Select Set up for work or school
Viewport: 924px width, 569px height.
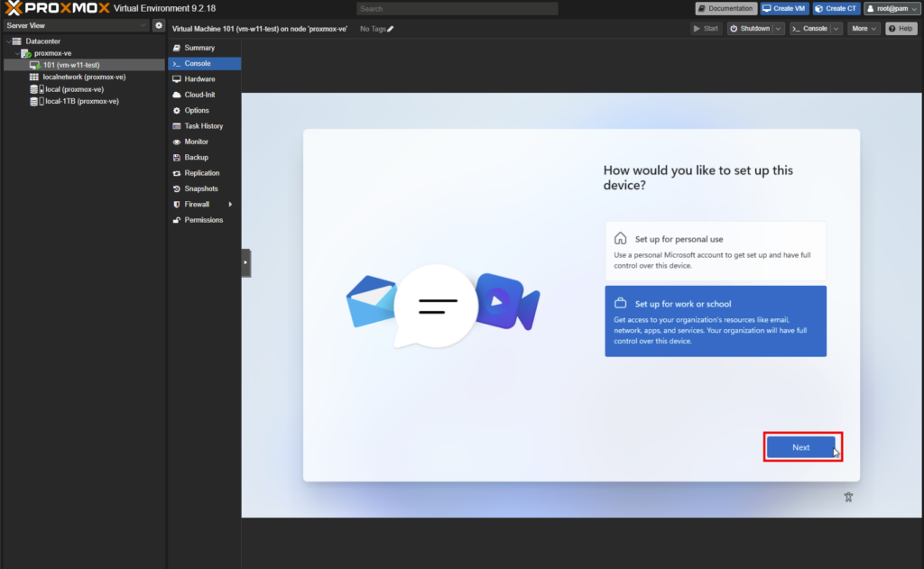(716, 321)
